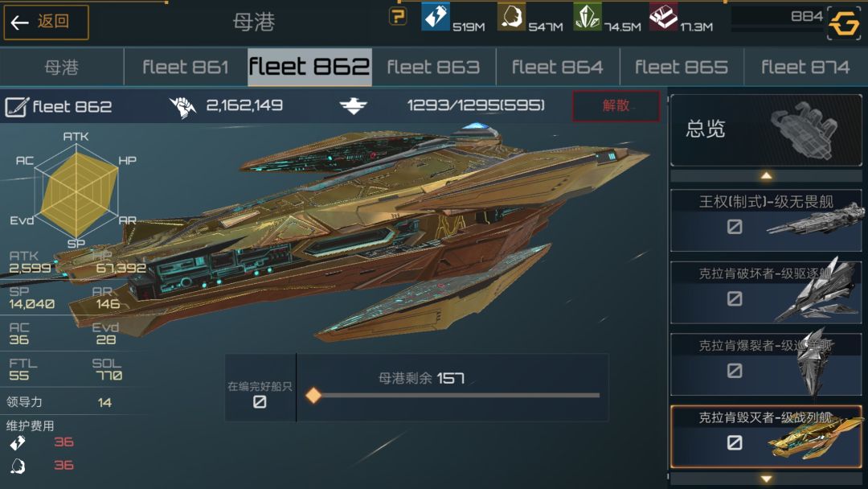Toggle the 在编完好船只 checkbox
The height and width of the screenshot is (489, 868).
pyautogui.click(x=260, y=401)
